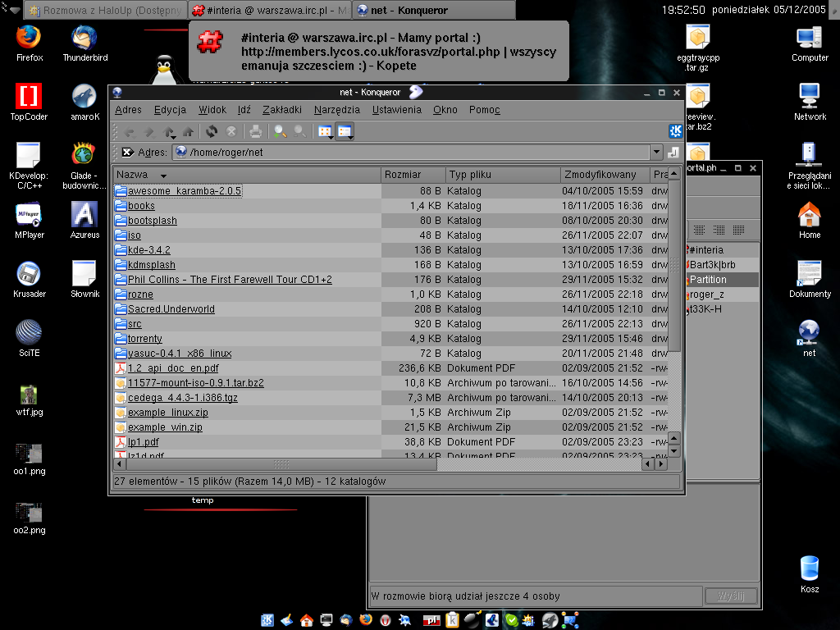Screen dimensions: 840x630
Task: Click the Home folder toolbar icon in Konqueror
Action: [x=188, y=131]
